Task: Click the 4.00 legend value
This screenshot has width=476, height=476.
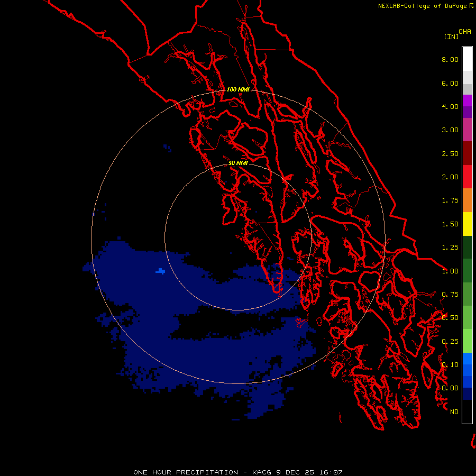Action: [450, 106]
